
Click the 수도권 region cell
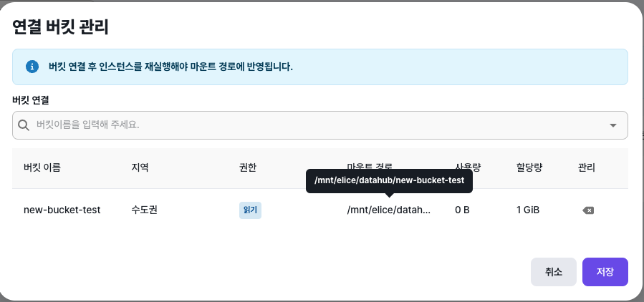pos(145,210)
